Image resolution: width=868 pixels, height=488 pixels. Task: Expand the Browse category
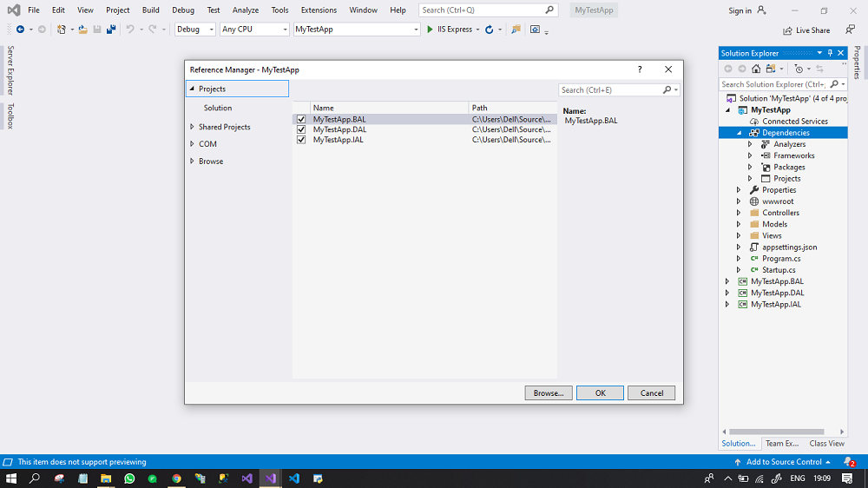(192, 161)
